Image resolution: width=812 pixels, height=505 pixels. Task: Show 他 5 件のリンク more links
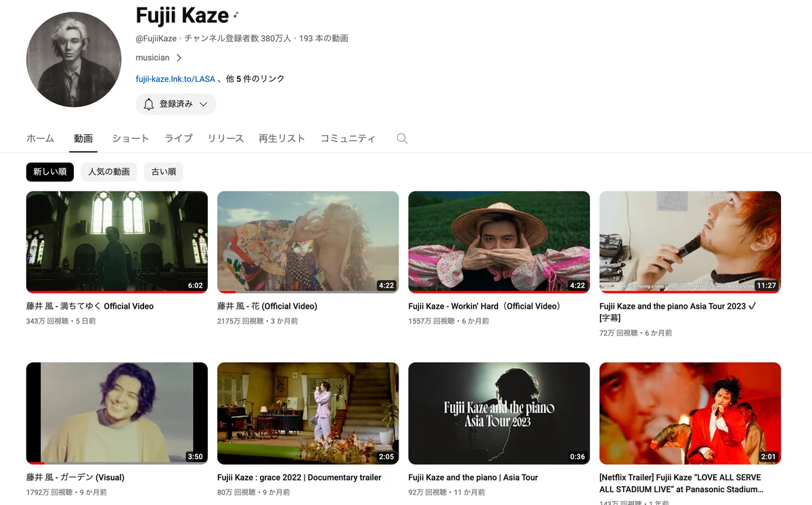pyautogui.click(x=255, y=79)
